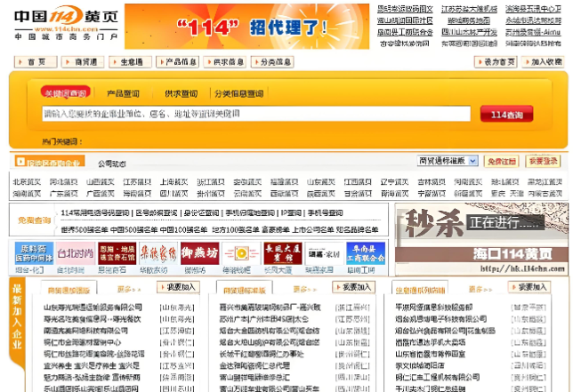
Task: Open the 山东省临邑市青华园宣 listing
Action: tap(430, 354)
